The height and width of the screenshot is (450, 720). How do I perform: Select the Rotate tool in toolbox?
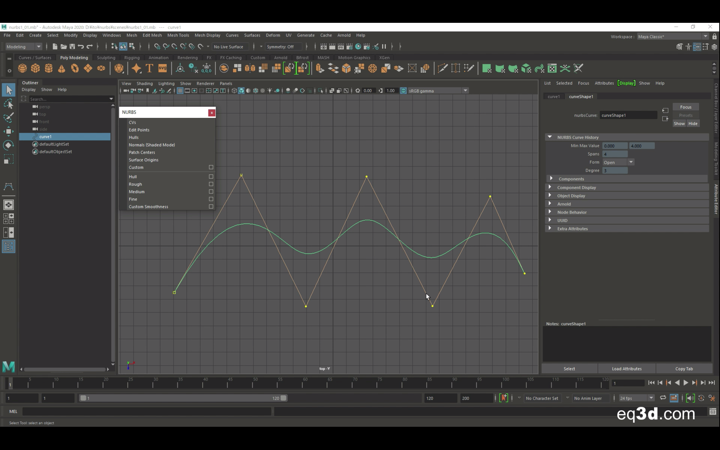(8, 145)
